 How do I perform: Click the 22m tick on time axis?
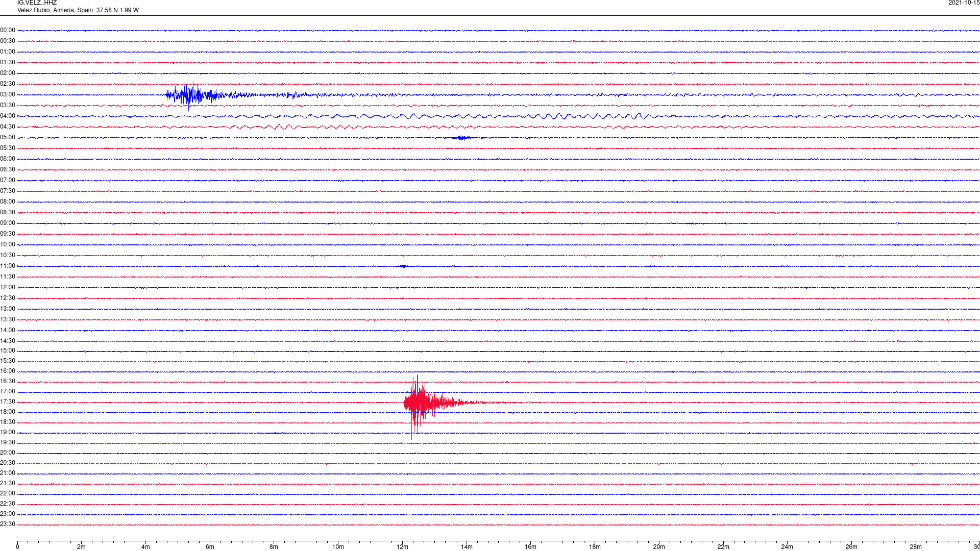click(x=723, y=546)
